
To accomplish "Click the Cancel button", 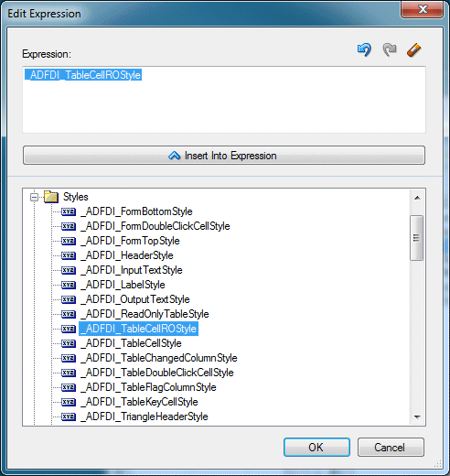I will pyautogui.click(x=391, y=448).
